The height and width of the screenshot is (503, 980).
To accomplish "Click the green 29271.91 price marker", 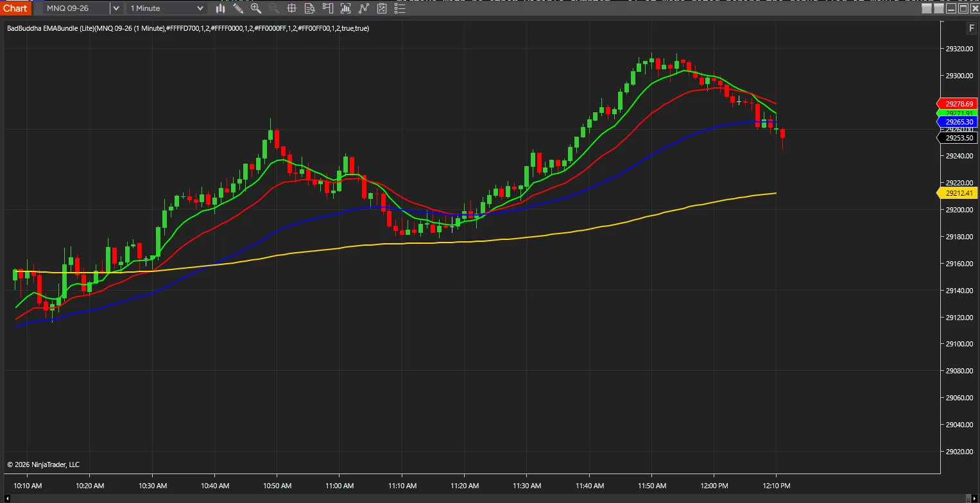I will [957, 113].
